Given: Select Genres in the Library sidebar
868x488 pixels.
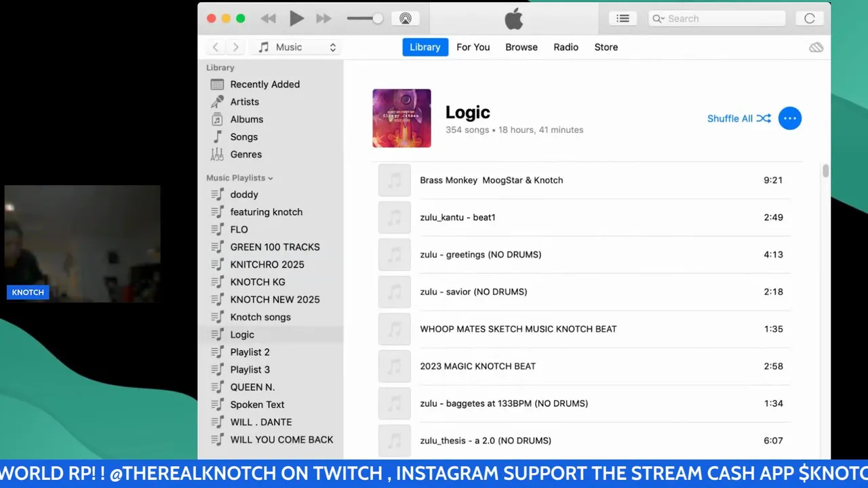Looking at the screenshot, I should tap(271, 155).
